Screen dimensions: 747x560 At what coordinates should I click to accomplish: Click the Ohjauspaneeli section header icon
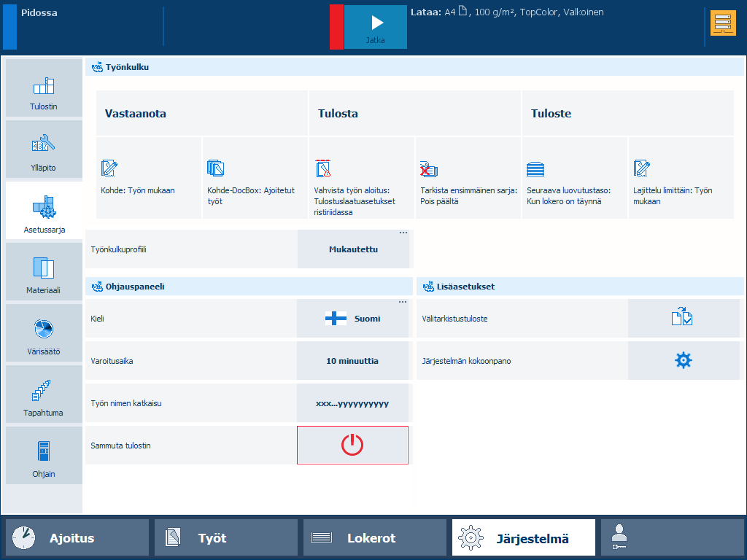97,287
